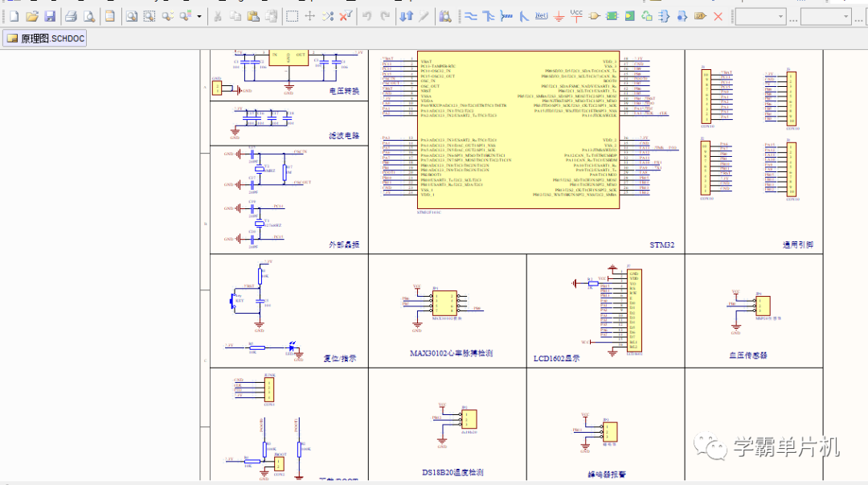Switch to the 原理图.SCHDOC document tab

pos(45,39)
